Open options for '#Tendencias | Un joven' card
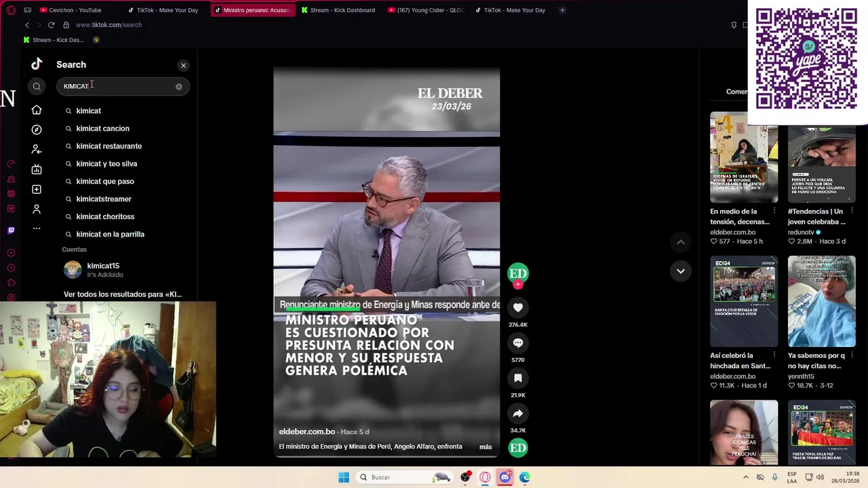 pos(852,211)
